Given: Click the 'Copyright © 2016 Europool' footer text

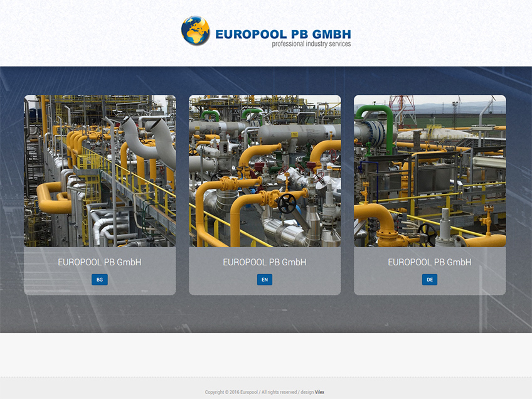Looking at the screenshot, I should pyautogui.click(x=231, y=392).
